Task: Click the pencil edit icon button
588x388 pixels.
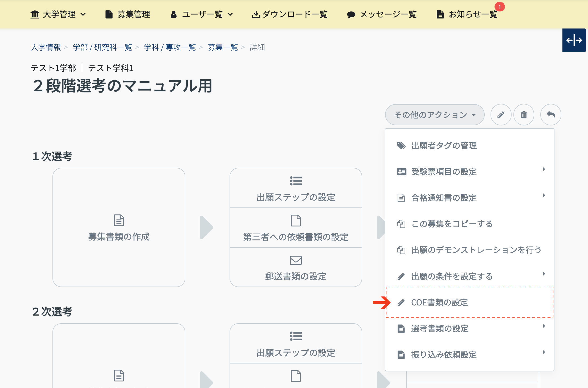Action: click(x=501, y=115)
